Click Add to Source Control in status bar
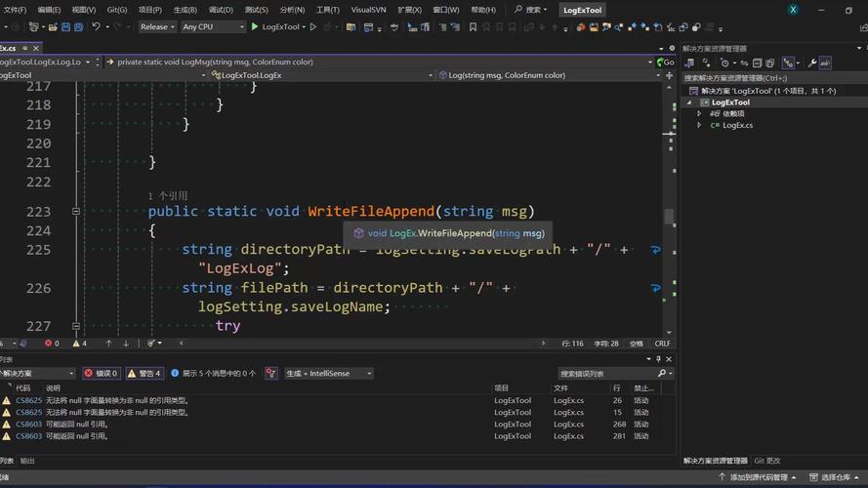 [758, 477]
